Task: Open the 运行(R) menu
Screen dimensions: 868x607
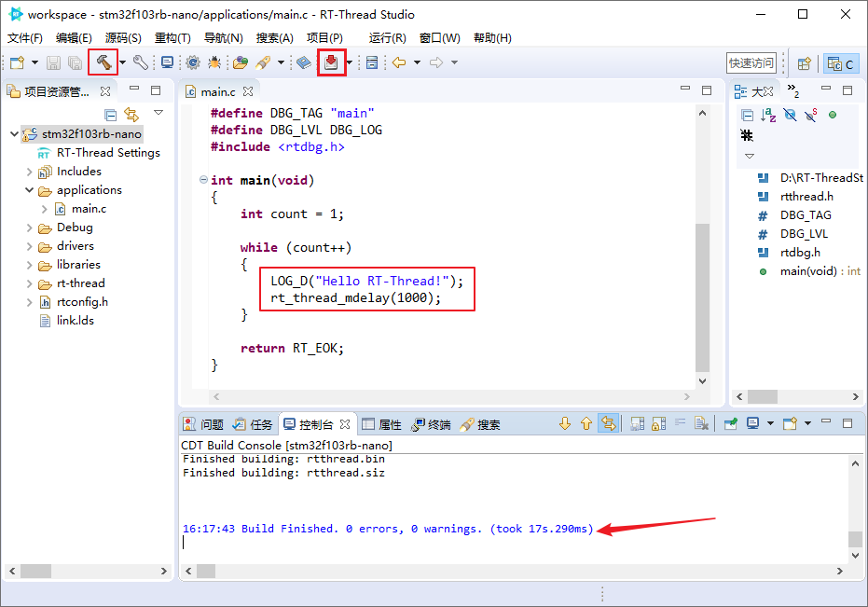Action: click(388, 37)
